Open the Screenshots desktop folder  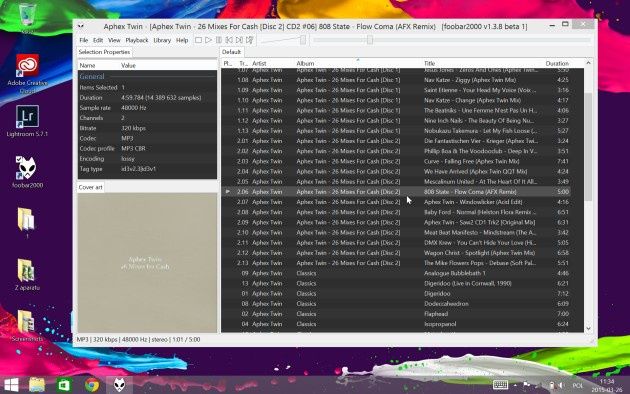(x=27, y=326)
